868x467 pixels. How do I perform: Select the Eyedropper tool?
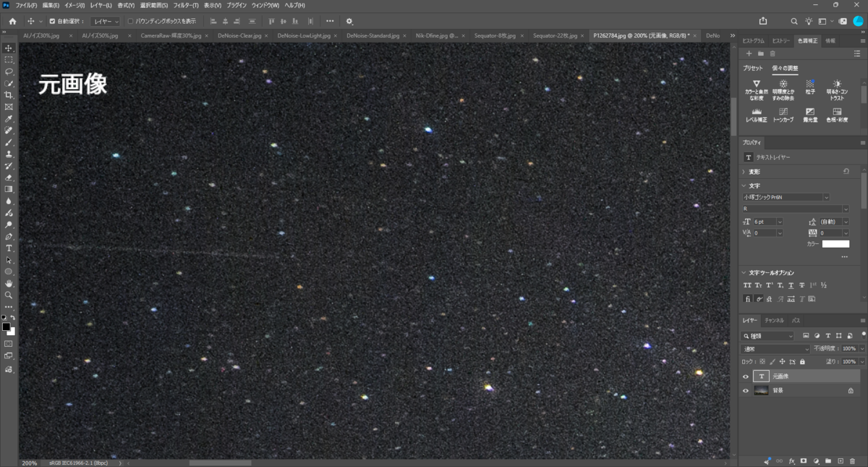[x=9, y=119]
